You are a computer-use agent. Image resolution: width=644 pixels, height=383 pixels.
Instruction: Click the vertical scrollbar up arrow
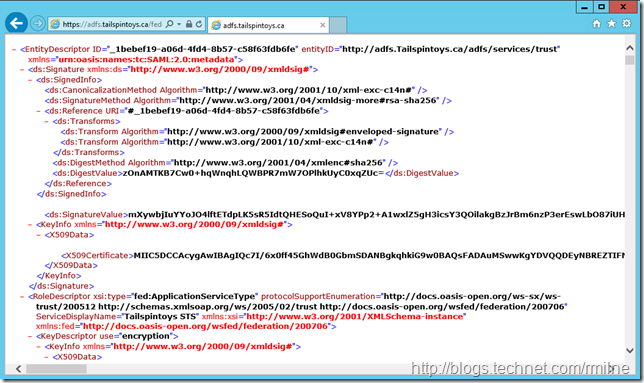point(630,48)
